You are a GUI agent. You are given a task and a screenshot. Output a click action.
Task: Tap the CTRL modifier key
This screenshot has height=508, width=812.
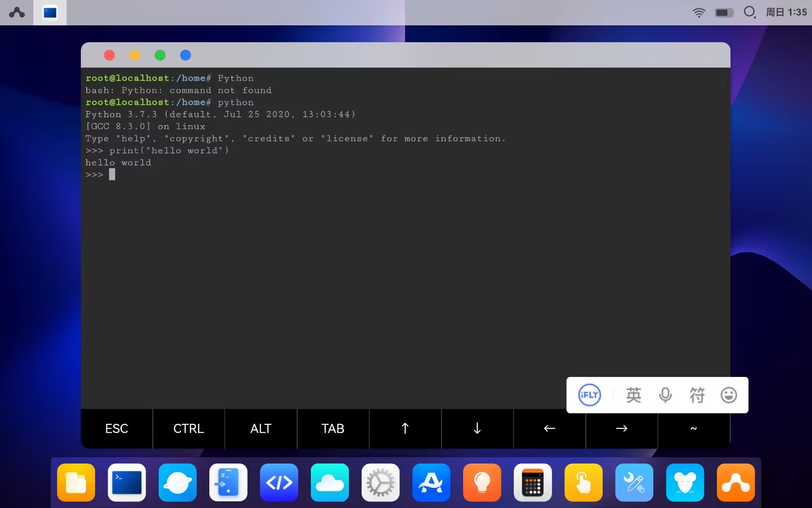(189, 429)
